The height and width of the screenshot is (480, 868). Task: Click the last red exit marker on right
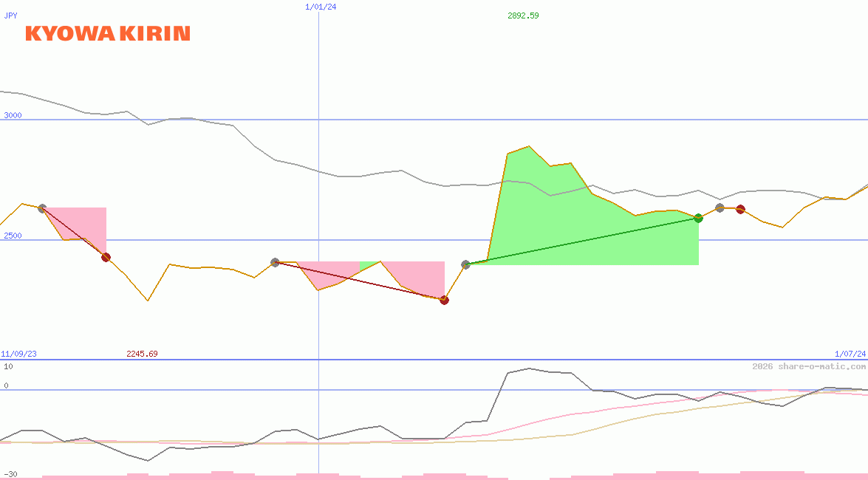[x=741, y=209]
